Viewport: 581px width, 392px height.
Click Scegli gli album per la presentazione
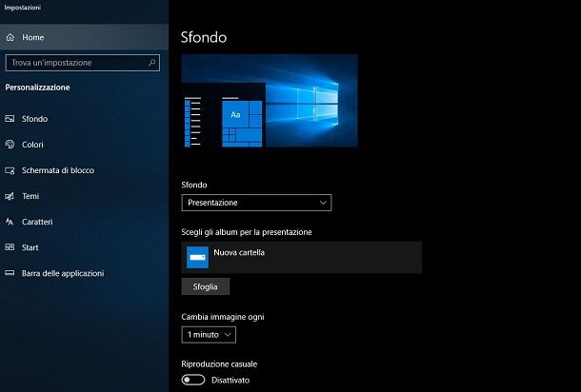pos(247,232)
